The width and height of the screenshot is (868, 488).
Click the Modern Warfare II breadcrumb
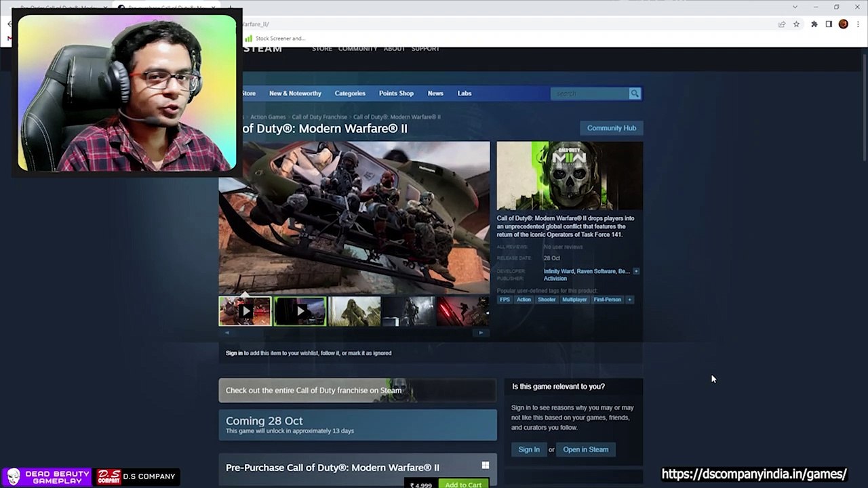pos(397,117)
